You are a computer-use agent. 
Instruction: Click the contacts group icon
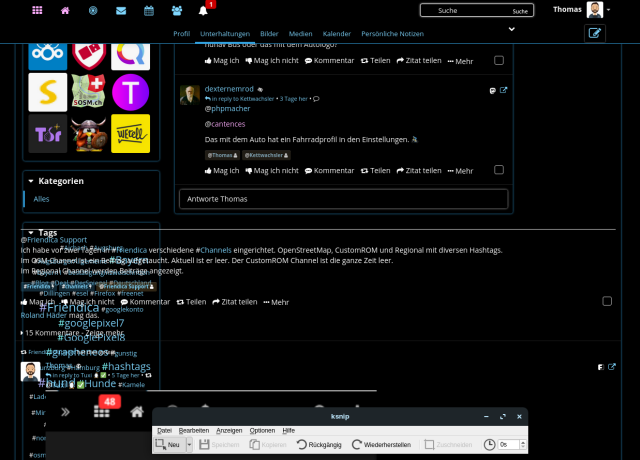pyautogui.click(x=177, y=10)
